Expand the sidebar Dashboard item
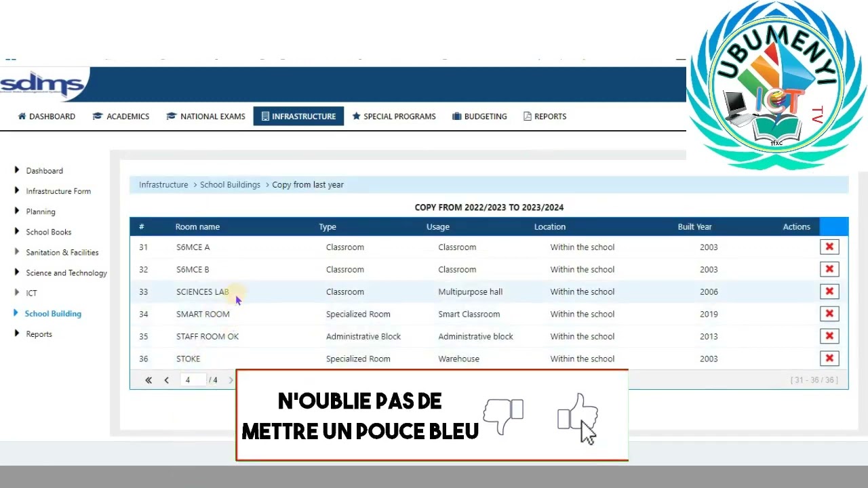868x488 pixels. coord(44,171)
